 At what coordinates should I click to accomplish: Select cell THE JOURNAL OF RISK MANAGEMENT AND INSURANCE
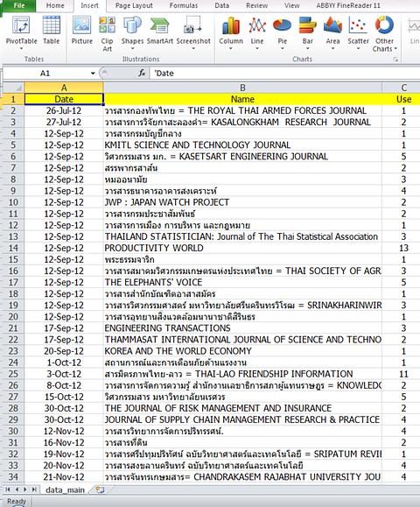[242, 408]
